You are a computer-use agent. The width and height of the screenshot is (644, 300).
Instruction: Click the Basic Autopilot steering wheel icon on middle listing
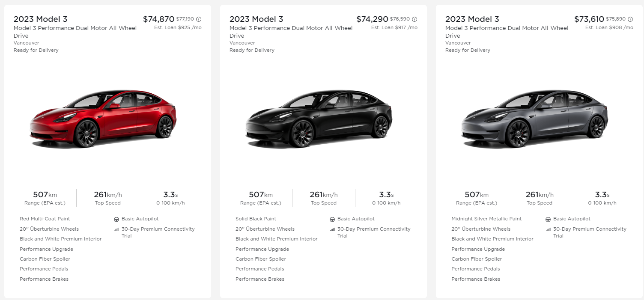tap(332, 219)
